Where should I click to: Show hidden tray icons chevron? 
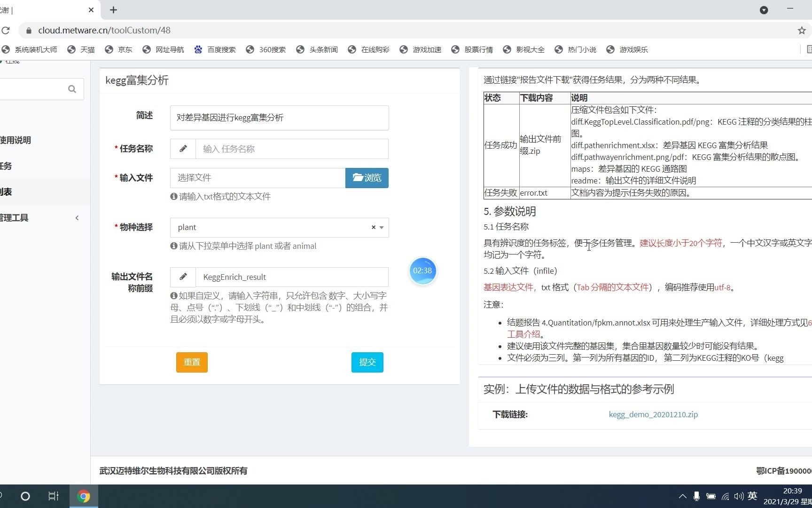tap(682, 496)
